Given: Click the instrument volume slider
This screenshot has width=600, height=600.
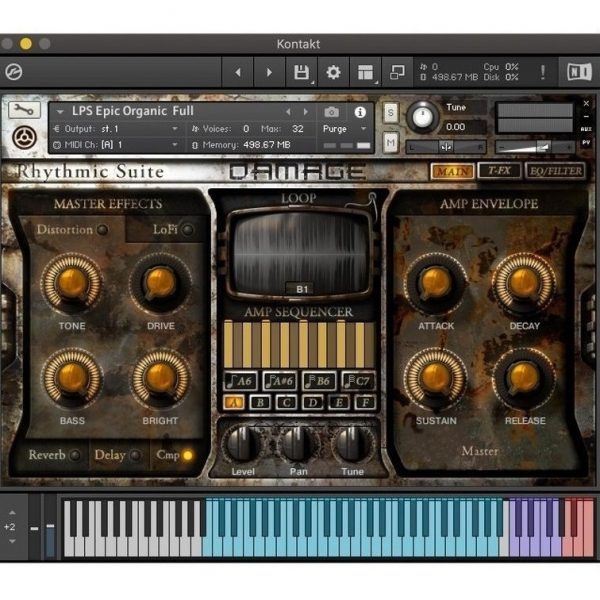Looking at the screenshot, I should 535,147.
